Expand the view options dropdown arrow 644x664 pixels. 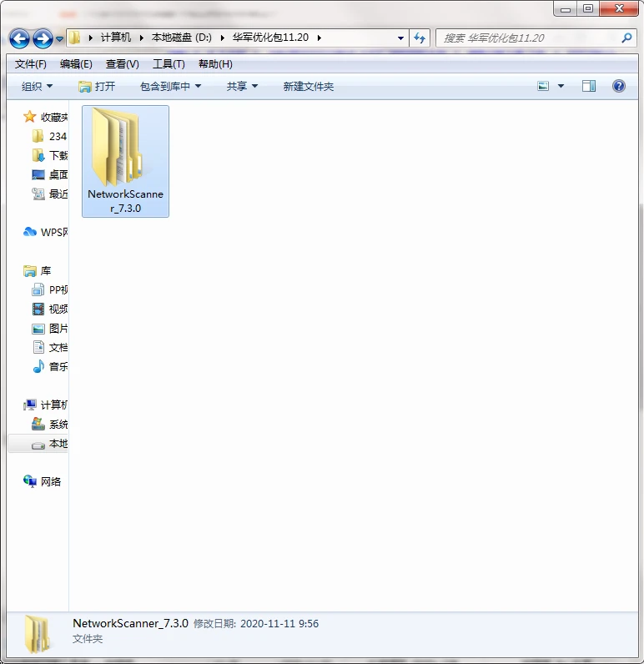561,86
